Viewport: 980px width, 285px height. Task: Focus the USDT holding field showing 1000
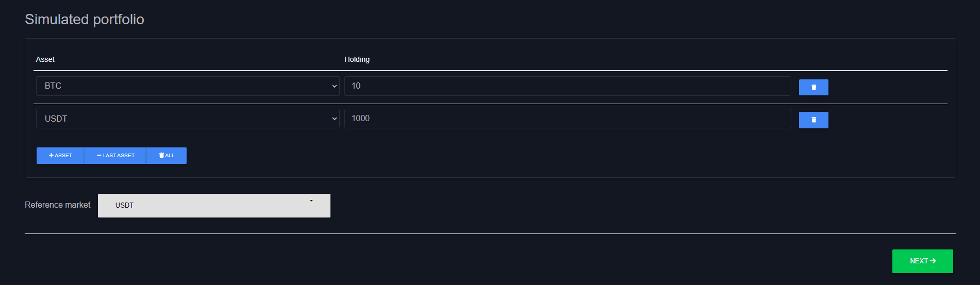pyautogui.click(x=568, y=119)
